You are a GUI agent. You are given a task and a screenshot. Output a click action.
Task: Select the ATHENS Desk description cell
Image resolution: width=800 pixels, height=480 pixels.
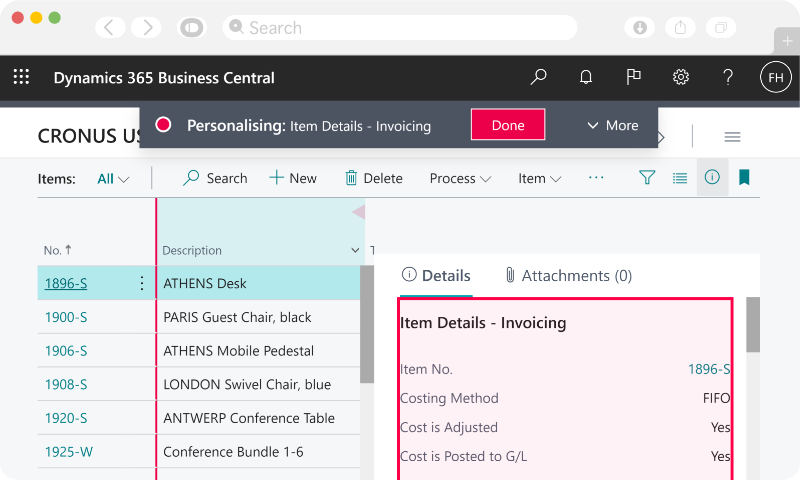pos(258,283)
